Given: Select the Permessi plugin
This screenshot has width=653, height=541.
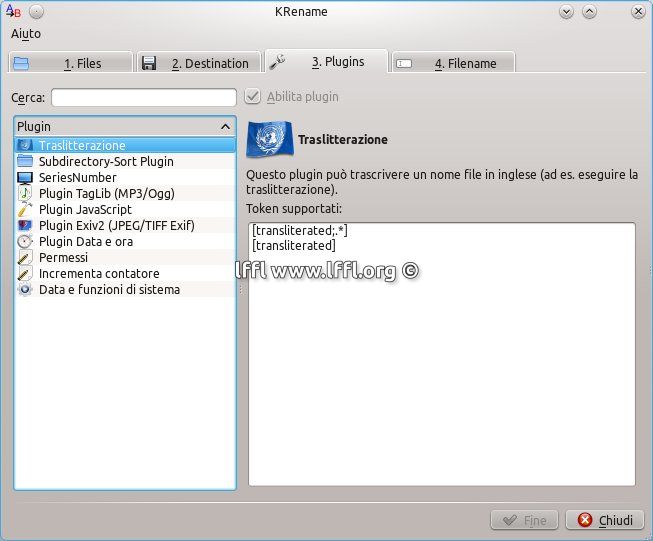Looking at the screenshot, I should click(x=125, y=257).
